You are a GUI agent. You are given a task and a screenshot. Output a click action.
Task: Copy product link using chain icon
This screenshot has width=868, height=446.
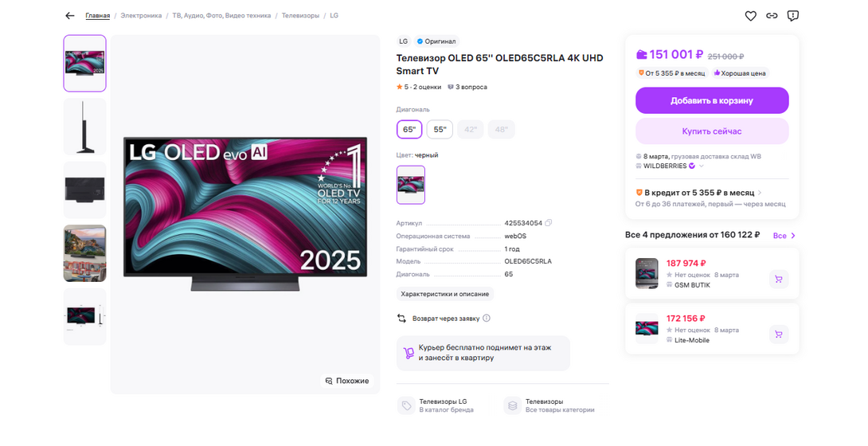click(772, 16)
